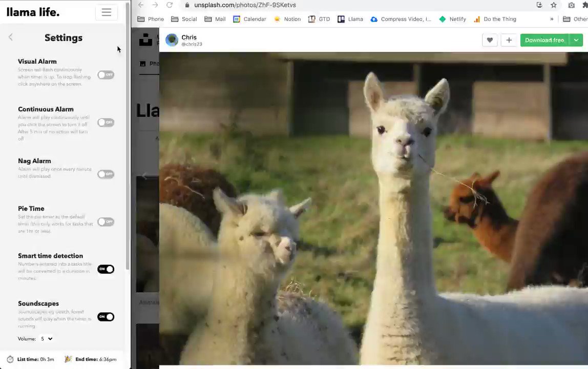Open the Other bookmarks folder
Viewport: 588px width, 369px height.
(575, 19)
